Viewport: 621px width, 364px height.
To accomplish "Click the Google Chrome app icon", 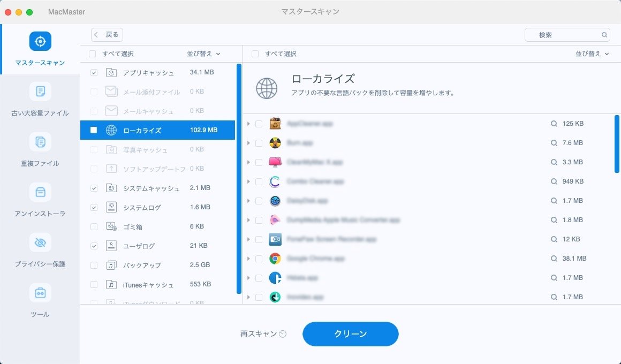I will click(x=275, y=258).
